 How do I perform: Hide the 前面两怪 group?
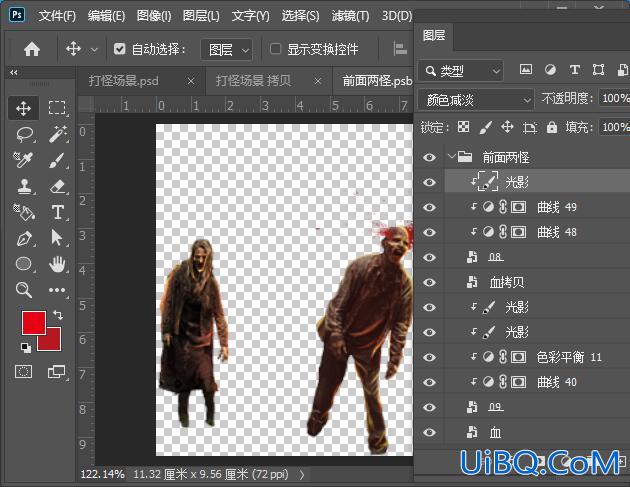click(429, 157)
